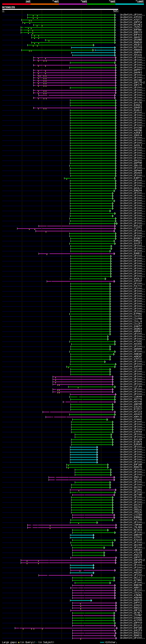
Task: Click UniRef100_B9GGX2 label
Action: [x=131, y=633]
